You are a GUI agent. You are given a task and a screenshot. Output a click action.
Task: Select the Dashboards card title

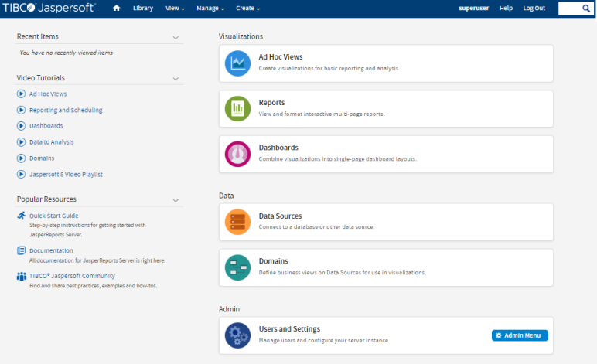coord(278,148)
